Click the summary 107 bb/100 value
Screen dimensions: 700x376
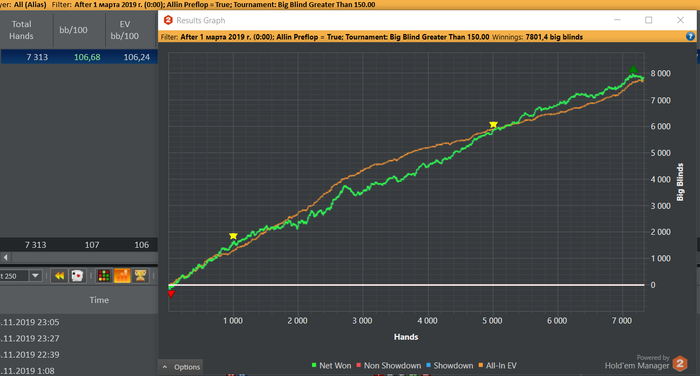pos(92,245)
